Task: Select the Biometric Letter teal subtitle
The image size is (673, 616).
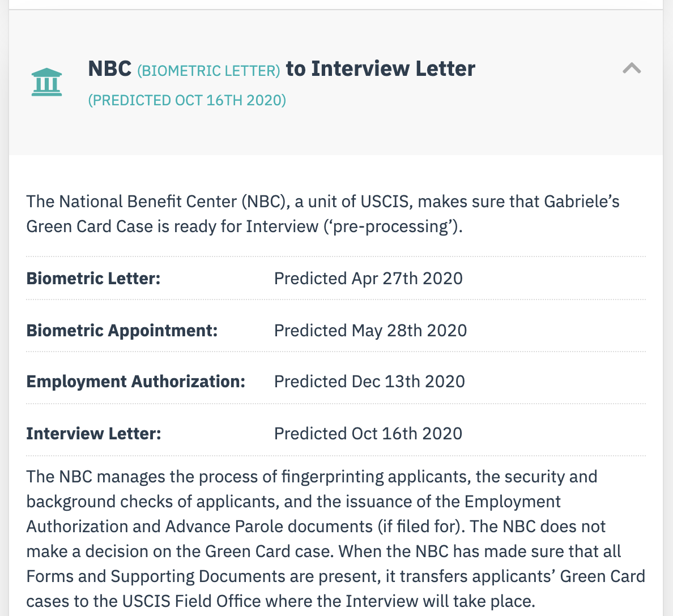Action: point(208,70)
